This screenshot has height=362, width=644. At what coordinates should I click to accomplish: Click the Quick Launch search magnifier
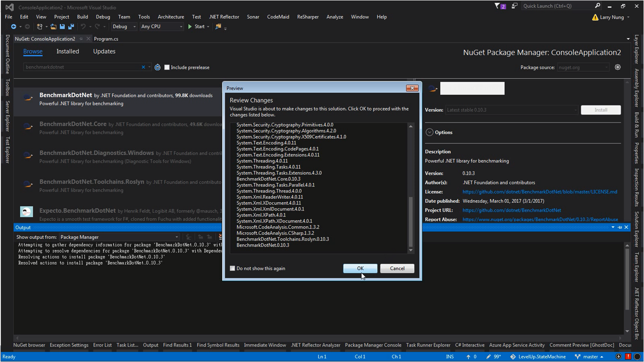point(598,6)
